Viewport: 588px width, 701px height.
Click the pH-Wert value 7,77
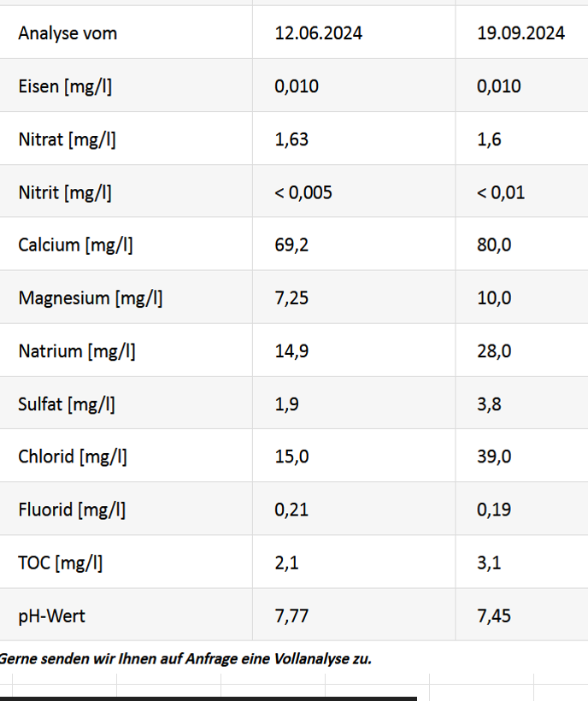click(291, 616)
